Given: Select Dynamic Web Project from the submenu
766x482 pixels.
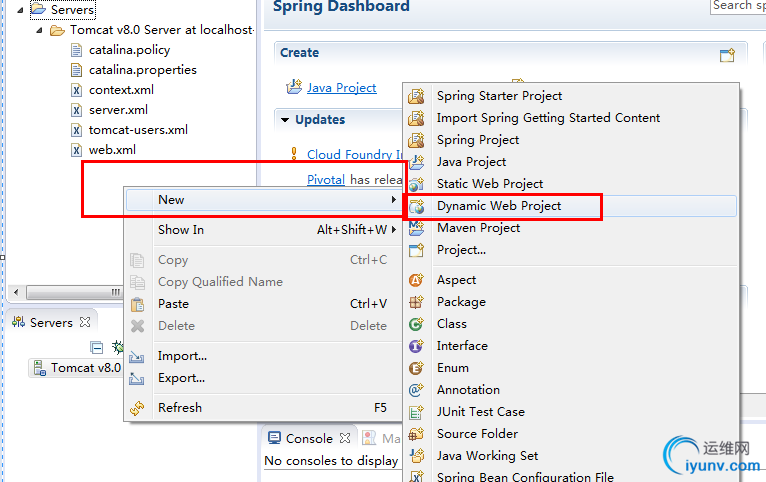Looking at the screenshot, I should coord(571,206).
